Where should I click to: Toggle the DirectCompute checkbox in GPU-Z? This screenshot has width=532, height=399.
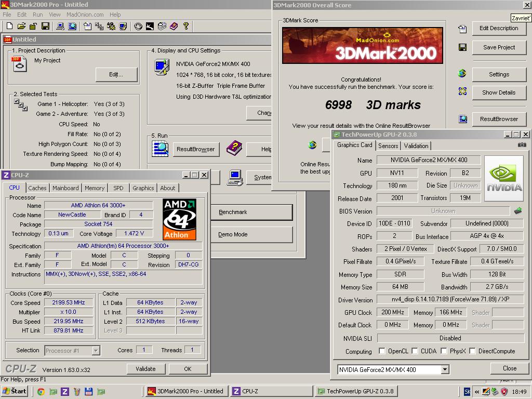(472, 351)
